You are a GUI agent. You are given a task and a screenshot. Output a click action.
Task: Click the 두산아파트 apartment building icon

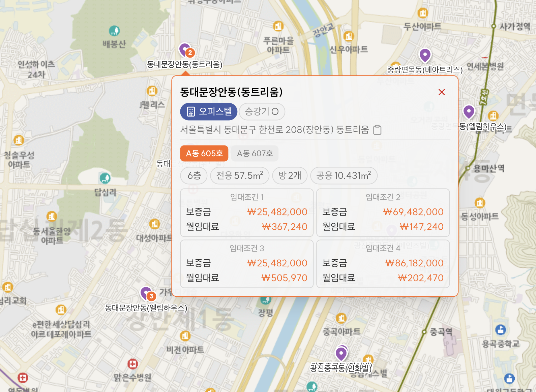coord(422,13)
